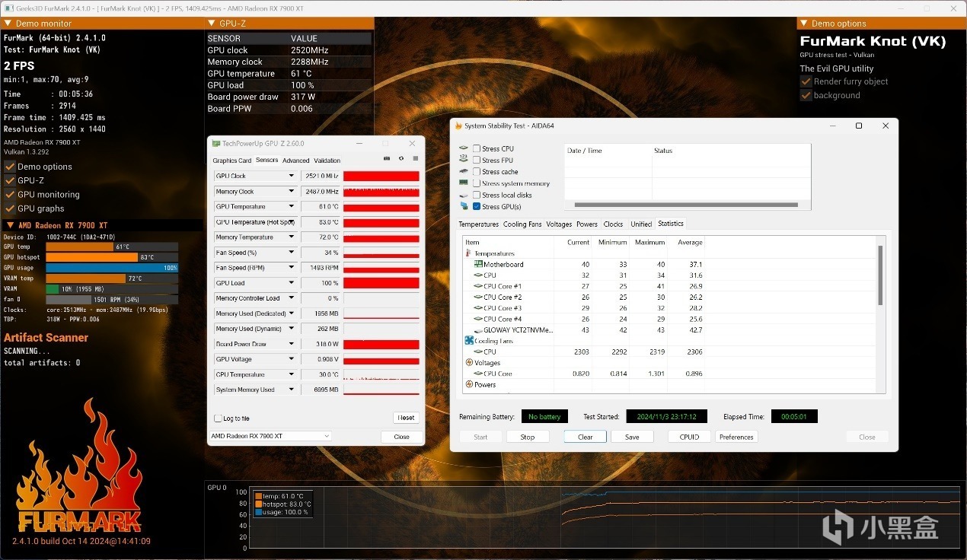
Task: Click the AIDA64 statistics vertical scrollbar
Action: (x=881, y=274)
